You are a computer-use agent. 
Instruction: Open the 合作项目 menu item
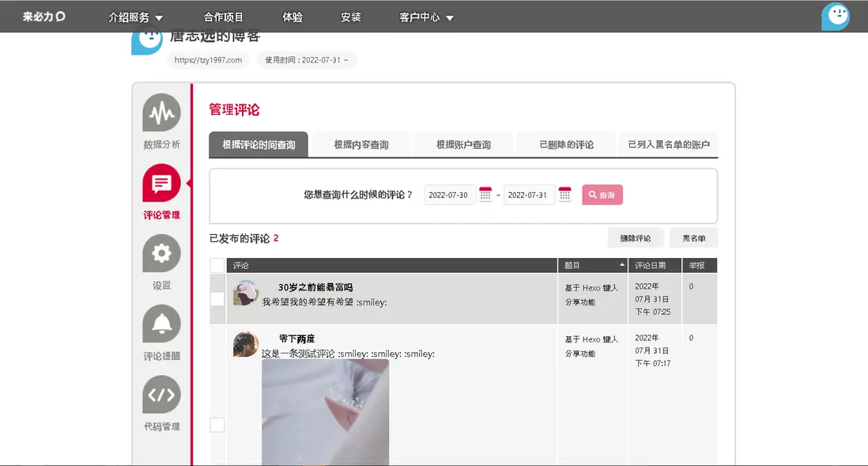(x=223, y=17)
